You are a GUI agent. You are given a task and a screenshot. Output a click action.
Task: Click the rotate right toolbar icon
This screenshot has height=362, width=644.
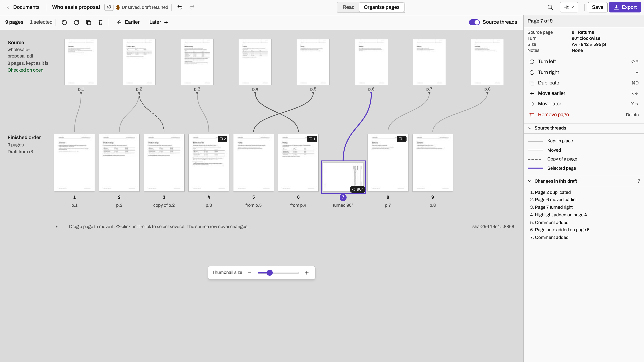click(76, 22)
